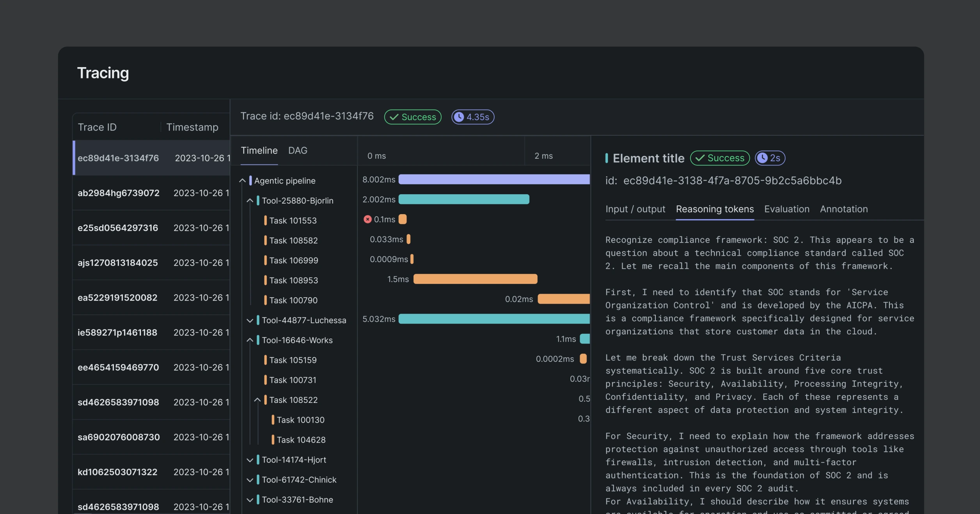Expand the Tool-44877-Luchessa node

(x=250, y=321)
